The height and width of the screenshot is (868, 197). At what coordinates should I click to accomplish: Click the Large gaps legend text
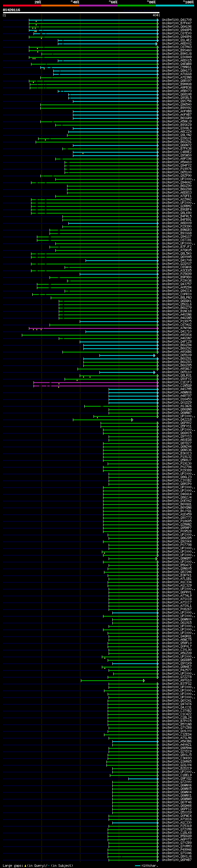click(x=37, y=865)
